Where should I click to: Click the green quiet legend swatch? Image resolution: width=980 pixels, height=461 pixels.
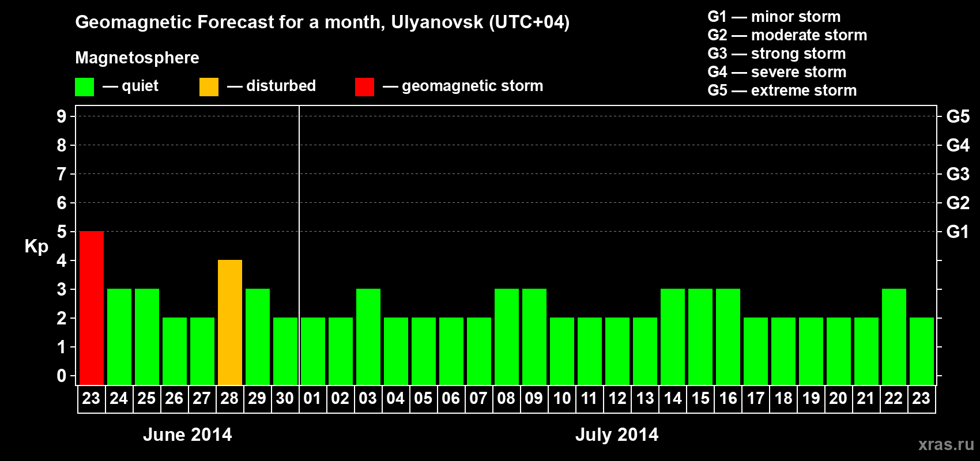84,87
